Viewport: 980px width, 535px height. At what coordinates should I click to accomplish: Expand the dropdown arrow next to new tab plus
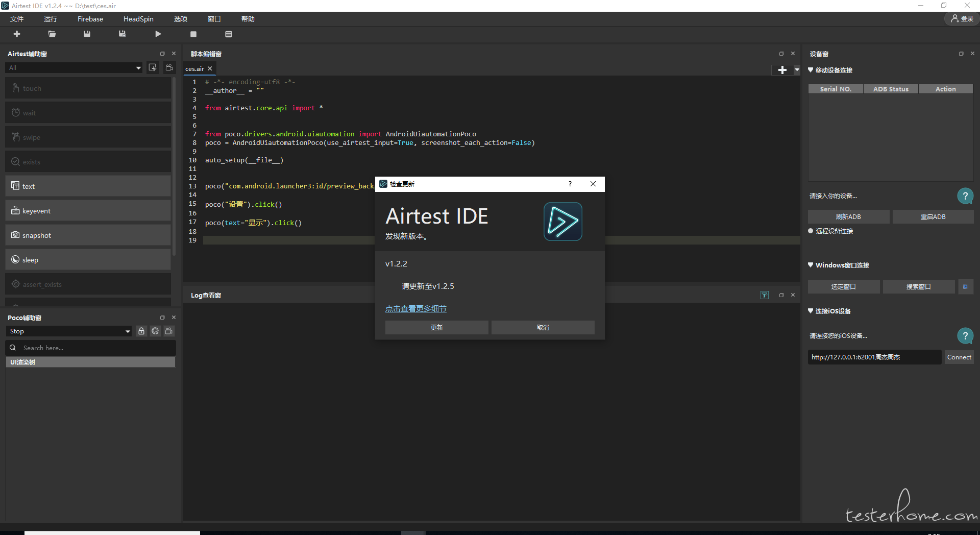[797, 70]
